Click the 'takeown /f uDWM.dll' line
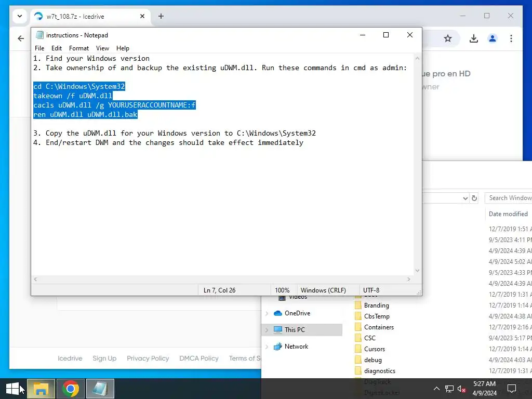 pyautogui.click(x=73, y=96)
